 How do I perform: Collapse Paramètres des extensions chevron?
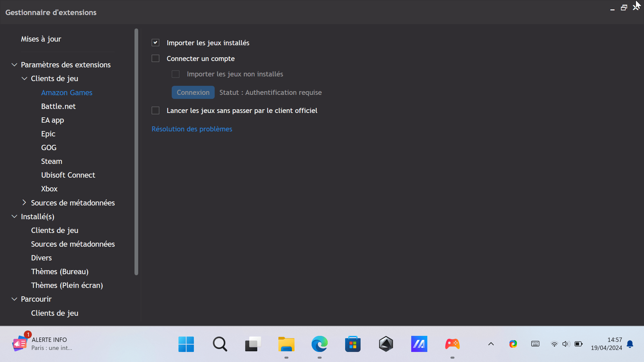[x=14, y=65]
